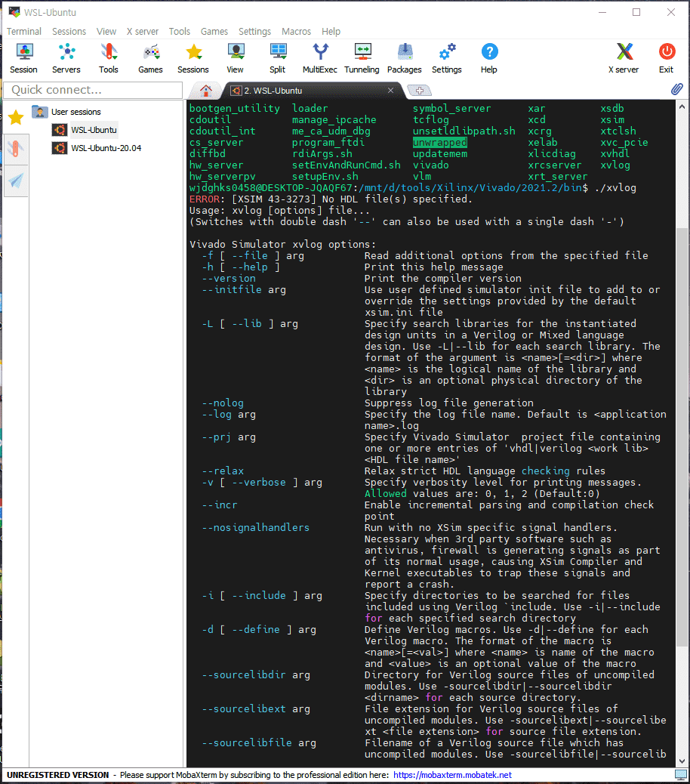The image size is (690, 784).
Task: Open the Packages toolbar icon
Action: point(404,58)
